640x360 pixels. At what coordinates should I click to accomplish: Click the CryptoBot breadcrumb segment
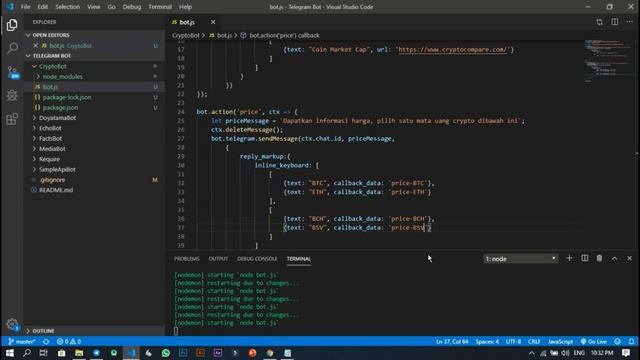(186, 36)
